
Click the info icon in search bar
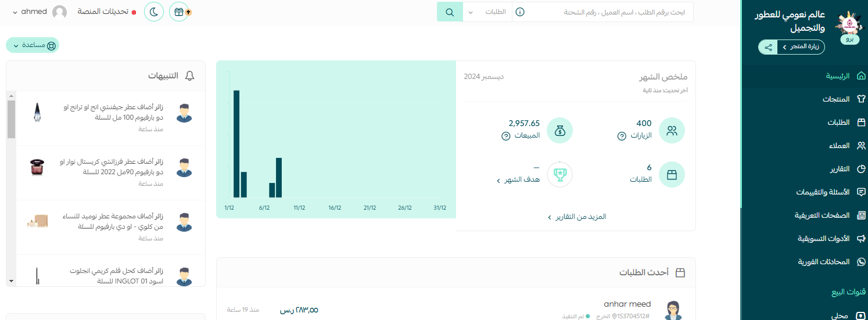click(520, 12)
